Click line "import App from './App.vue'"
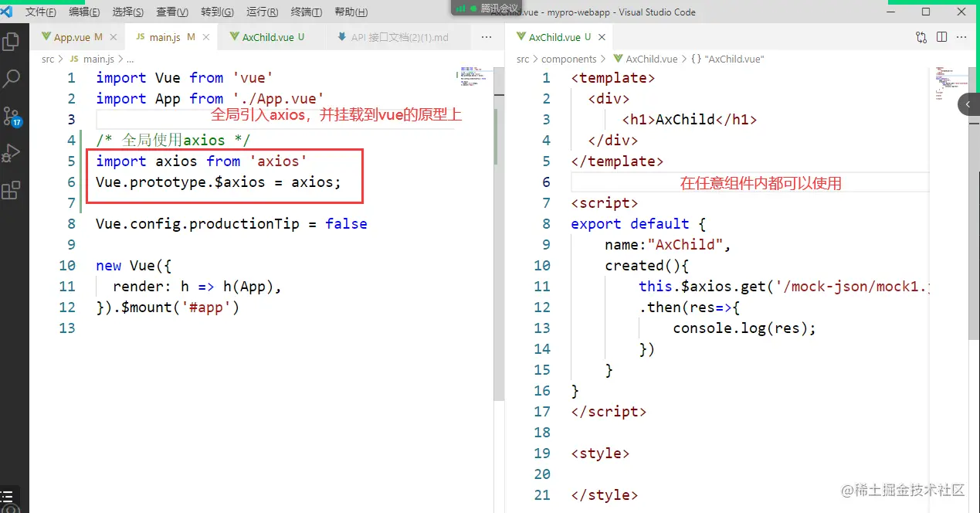 209,99
